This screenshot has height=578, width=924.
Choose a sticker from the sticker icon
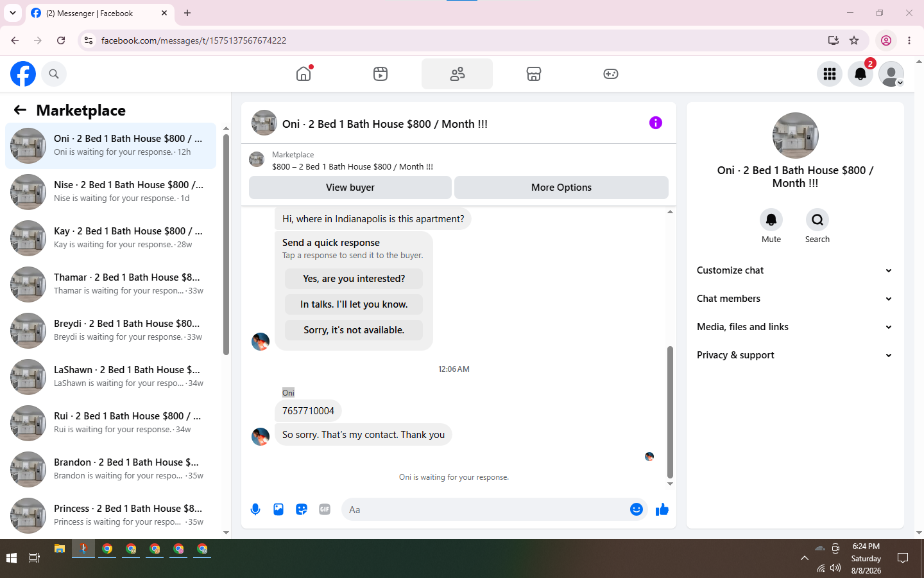[302, 509]
